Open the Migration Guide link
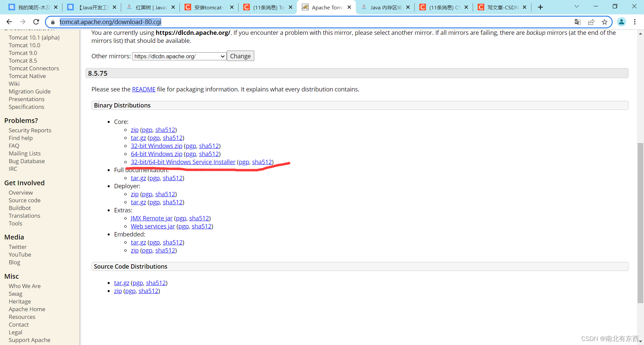 click(x=30, y=91)
